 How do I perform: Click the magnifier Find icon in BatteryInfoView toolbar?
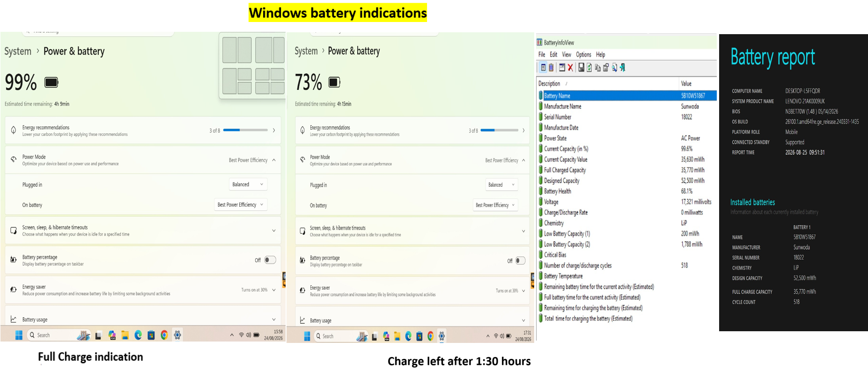[x=615, y=67]
